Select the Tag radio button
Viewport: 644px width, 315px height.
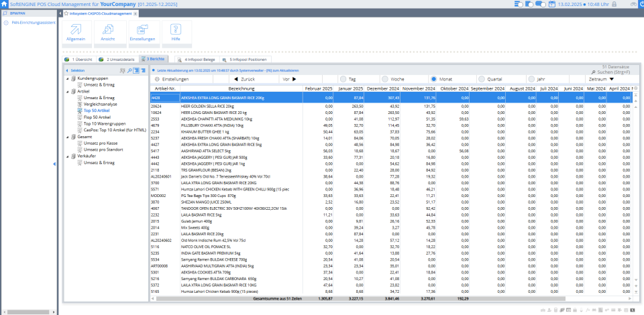343,79
